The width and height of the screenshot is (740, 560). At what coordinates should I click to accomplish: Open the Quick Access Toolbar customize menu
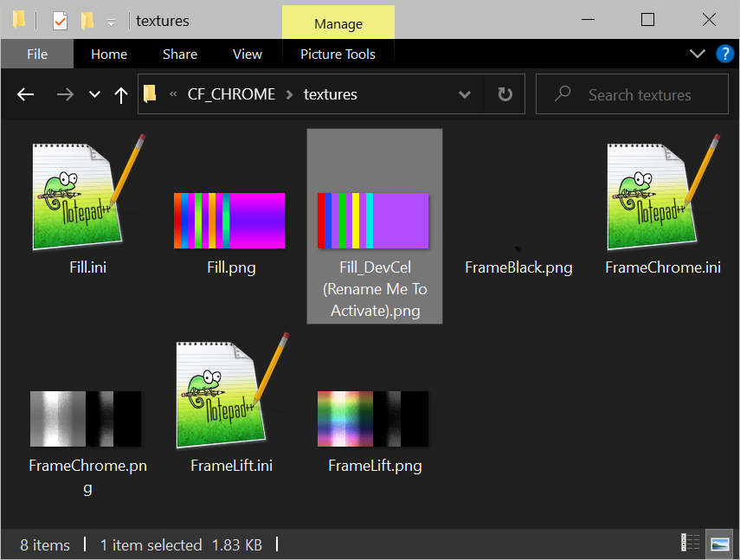111,20
